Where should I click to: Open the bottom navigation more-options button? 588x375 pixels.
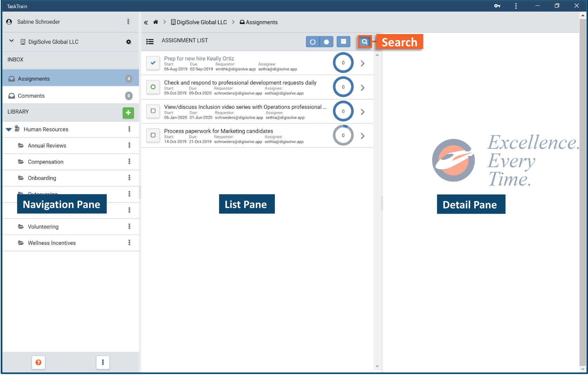(103, 362)
